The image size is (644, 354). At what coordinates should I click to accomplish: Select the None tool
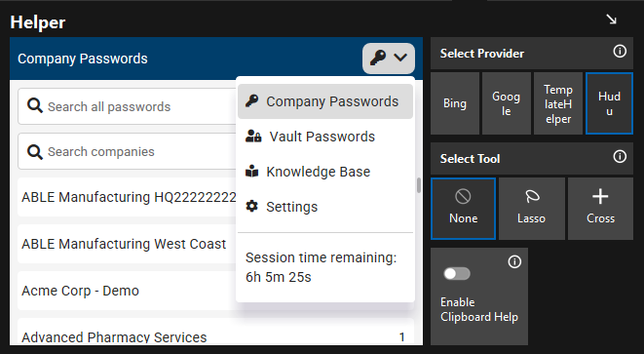464,209
